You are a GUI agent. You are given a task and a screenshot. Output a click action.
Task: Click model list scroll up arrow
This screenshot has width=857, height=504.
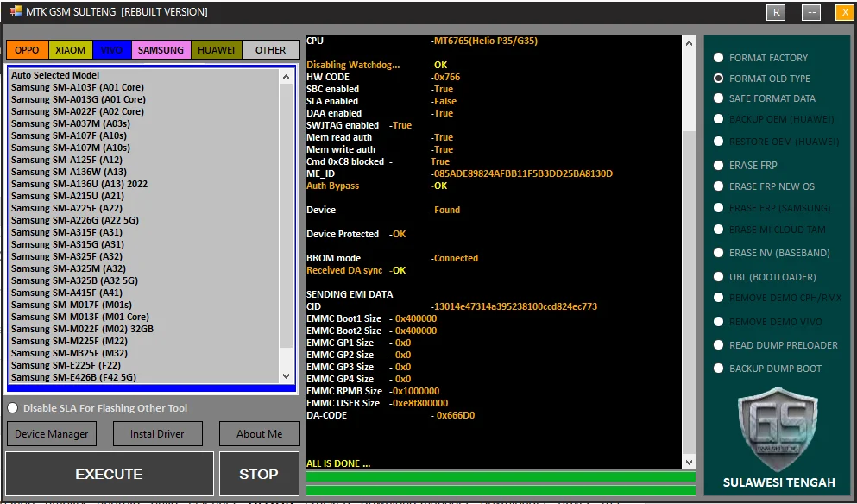286,77
